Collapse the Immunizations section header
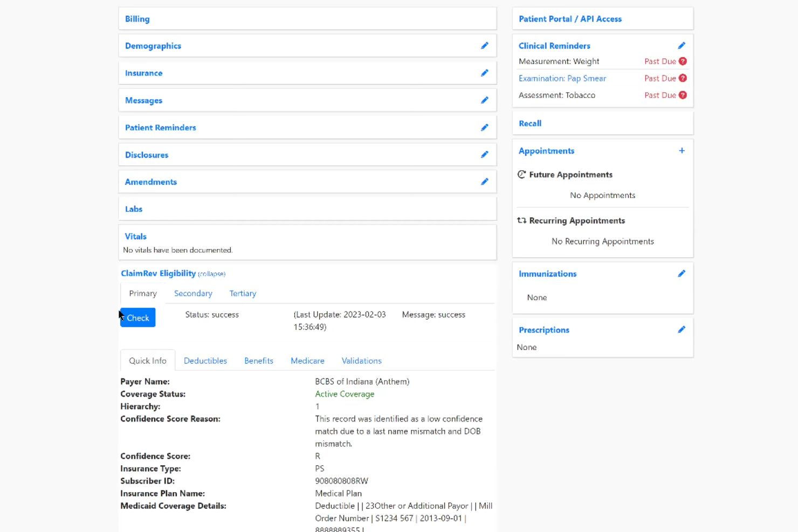The height and width of the screenshot is (532, 798). (x=548, y=274)
